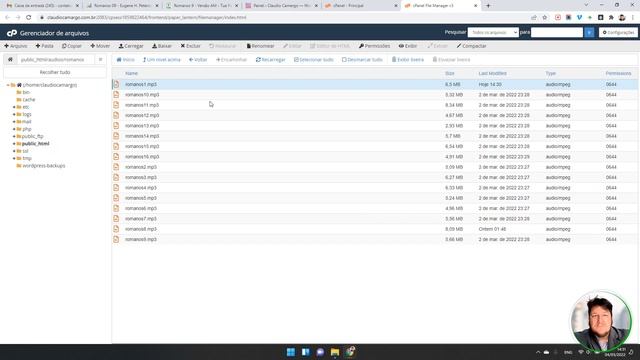Screen dimensions: 640x360
Task: Click the + Arquivo new file button
Action: pos(16,46)
